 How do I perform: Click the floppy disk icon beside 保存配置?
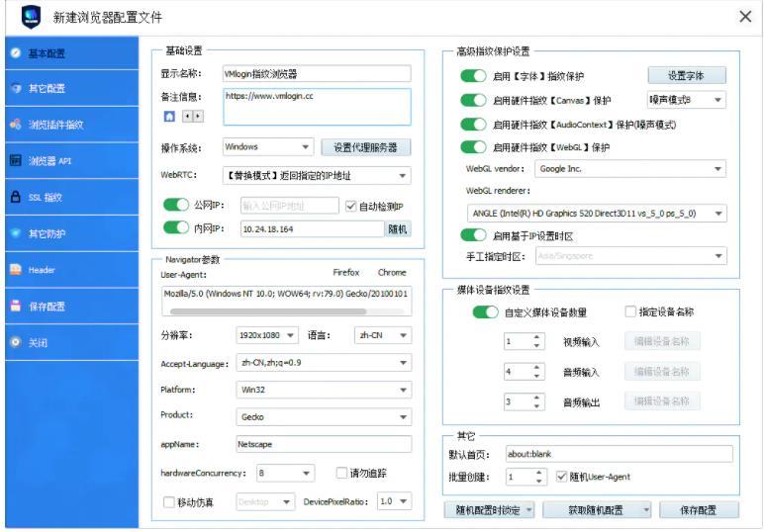(x=16, y=306)
